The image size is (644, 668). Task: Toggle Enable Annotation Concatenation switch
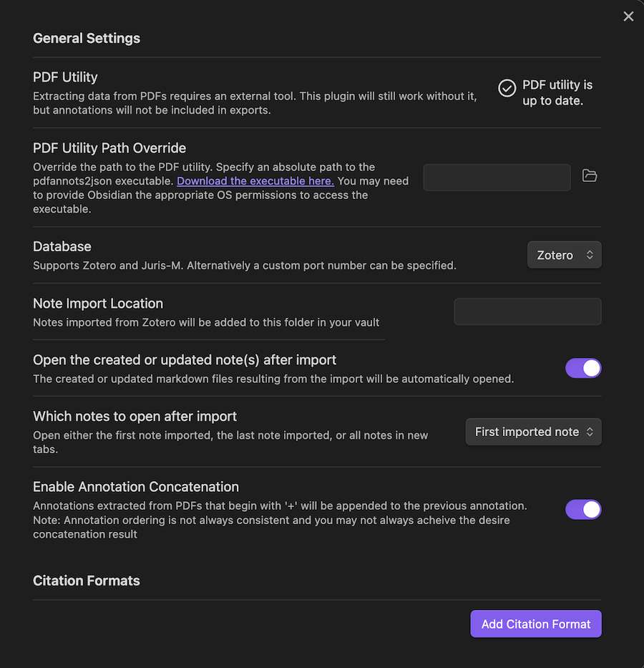pyautogui.click(x=583, y=510)
